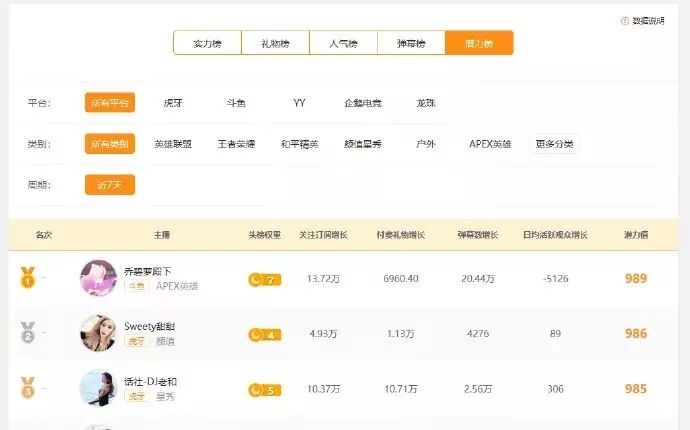
Task: Click the 日均活跃观众增长 column header
Action: pyautogui.click(x=555, y=235)
